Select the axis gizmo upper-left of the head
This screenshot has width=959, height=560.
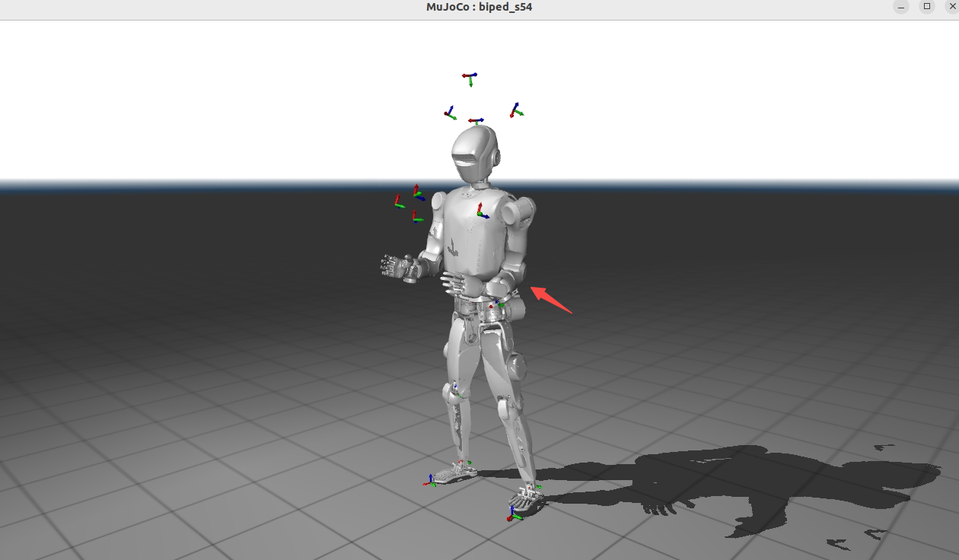coord(450,114)
